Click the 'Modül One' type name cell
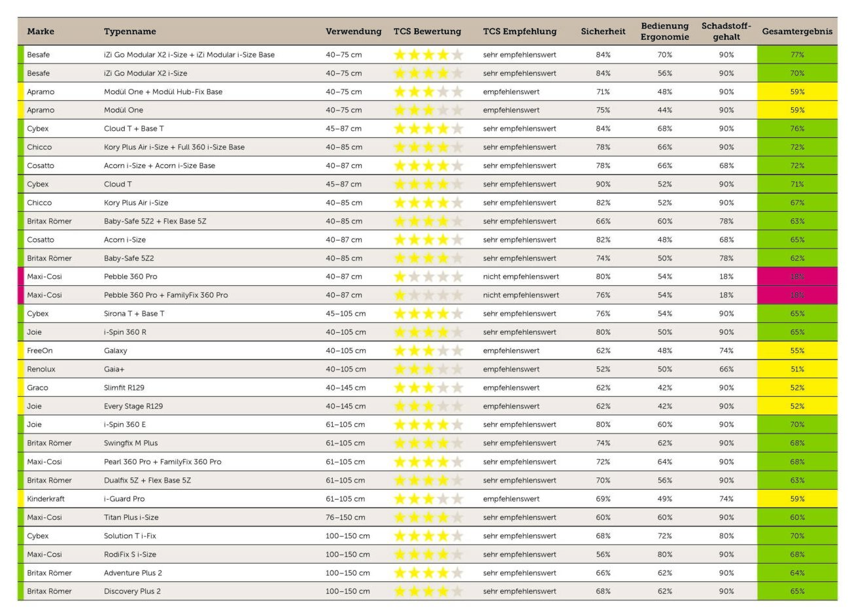This screenshot has width=854, height=616. pyautogui.click(x=124, y=111)
